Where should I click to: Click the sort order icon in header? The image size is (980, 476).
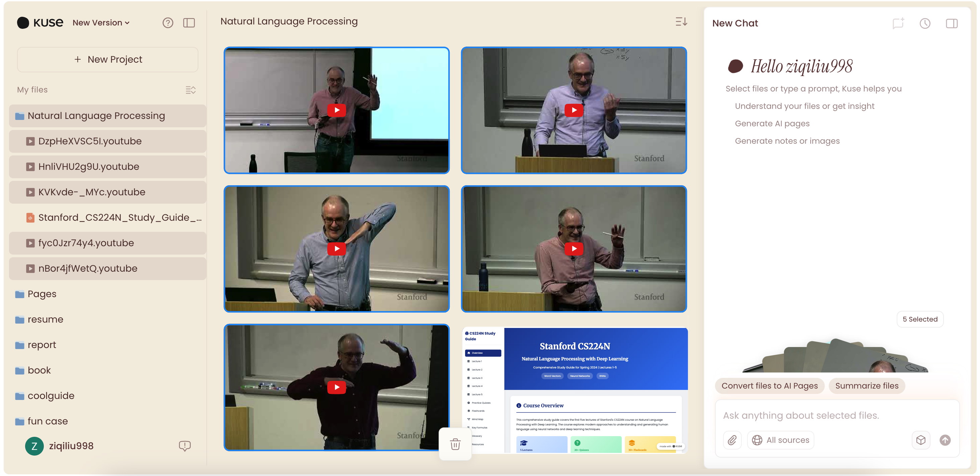(681, 22)
